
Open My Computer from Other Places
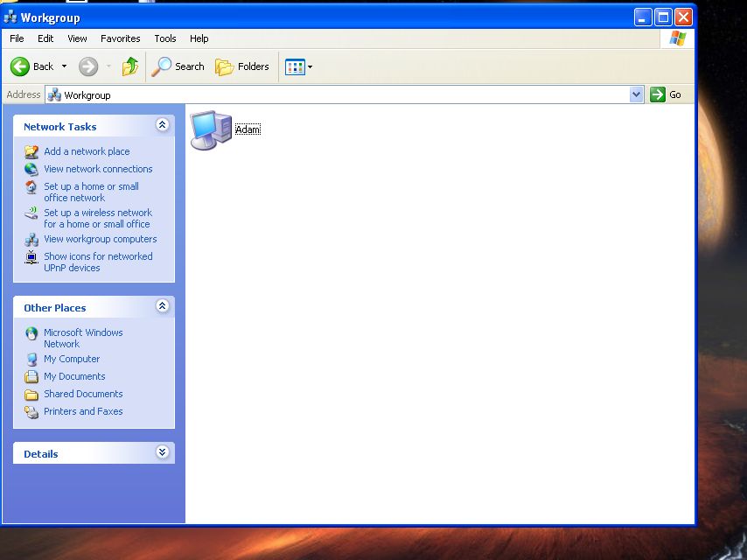pyautogui.click(x=72, y=359)
